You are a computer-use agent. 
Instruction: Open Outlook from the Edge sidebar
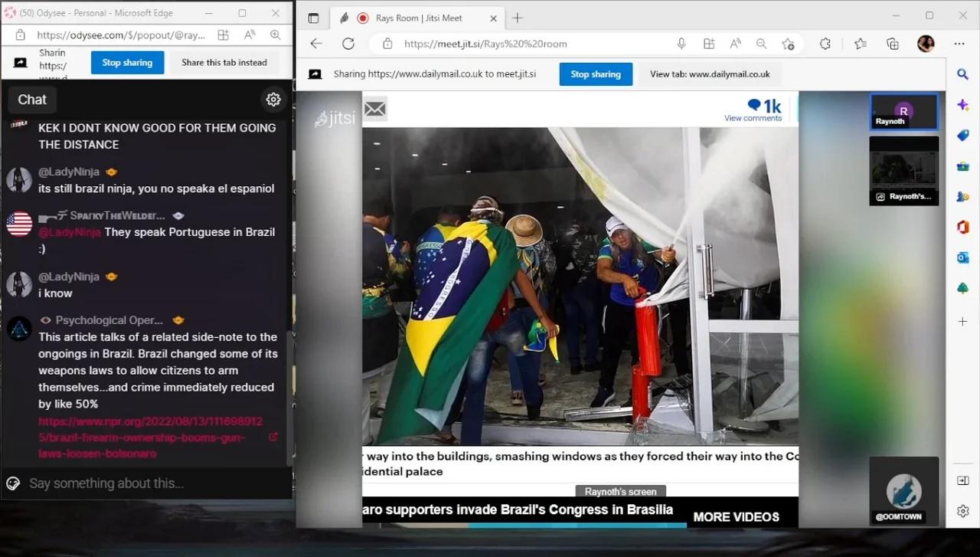point(962,258)
